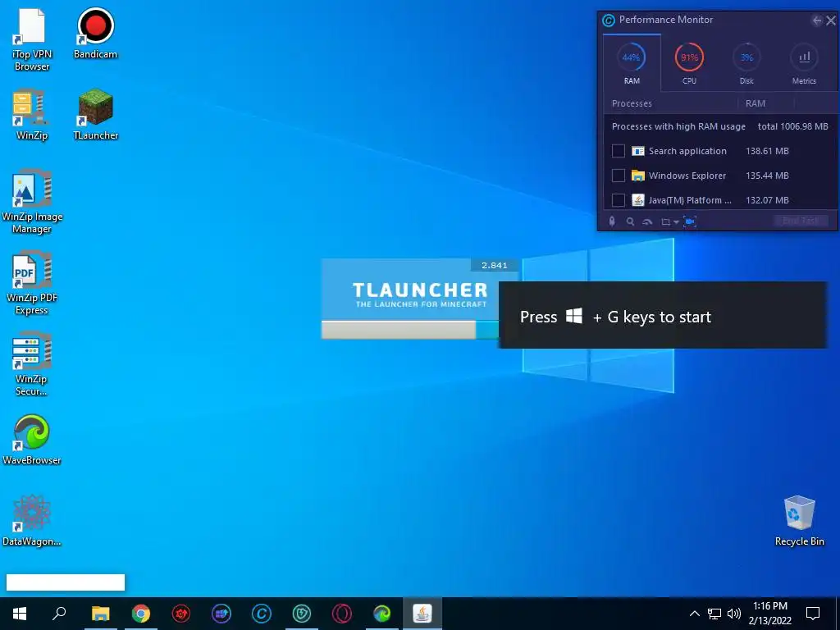Switch to the RAM tab

click(632, 63)
